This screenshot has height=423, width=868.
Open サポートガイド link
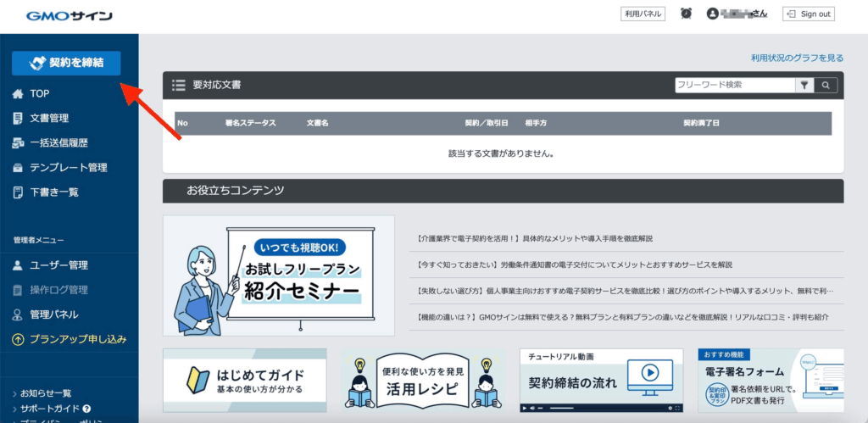tap(50, 409)
